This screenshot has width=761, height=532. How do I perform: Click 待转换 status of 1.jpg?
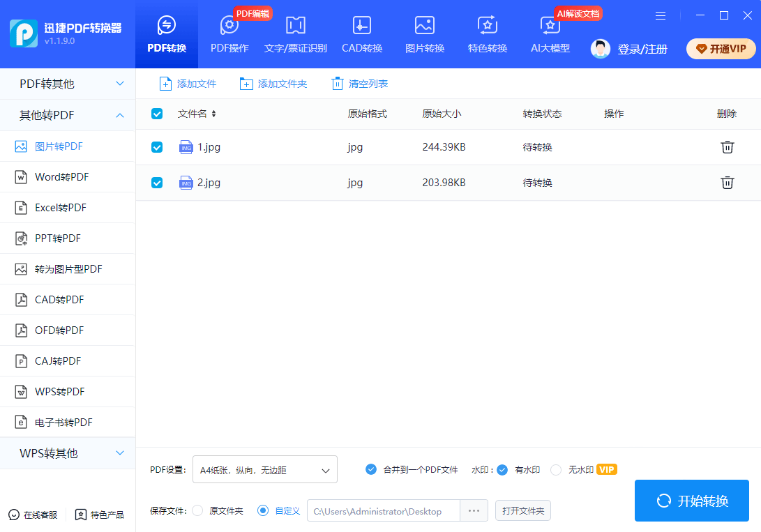coord(537,147)
